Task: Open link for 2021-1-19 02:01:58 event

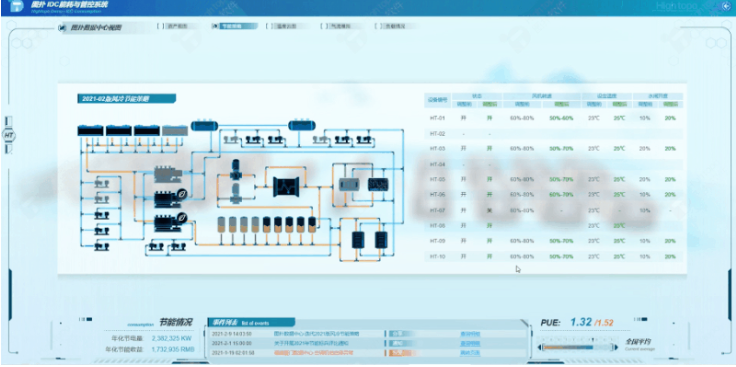Action: [470, 353]
